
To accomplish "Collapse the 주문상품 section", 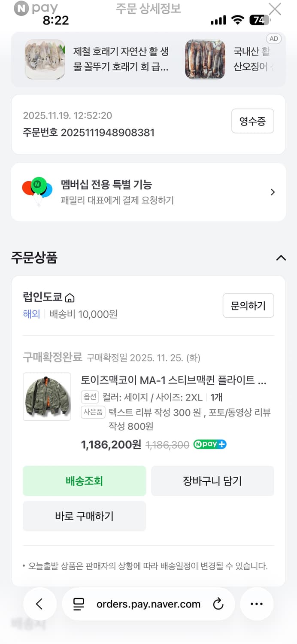I will [281, 258].
